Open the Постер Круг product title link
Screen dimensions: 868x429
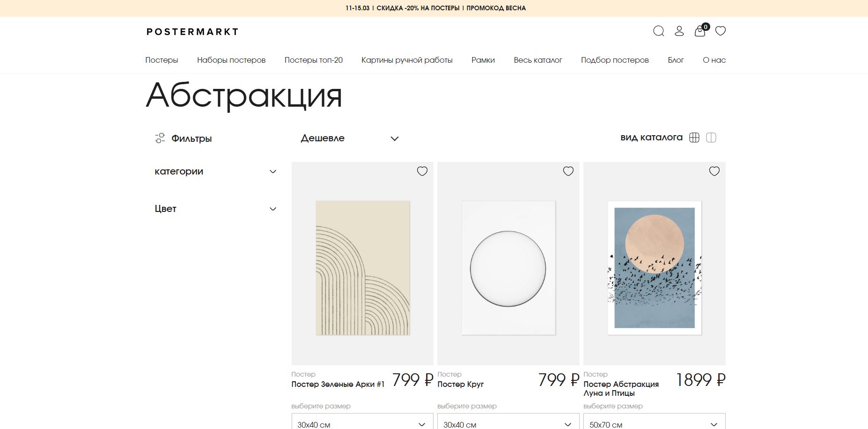(x=461, y=384)
